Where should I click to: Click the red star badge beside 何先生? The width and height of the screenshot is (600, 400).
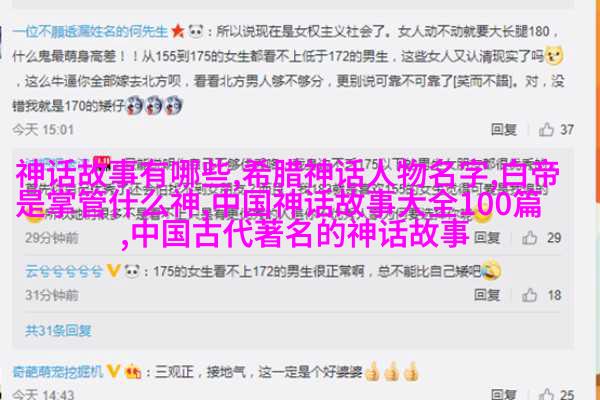click(178, 31)
